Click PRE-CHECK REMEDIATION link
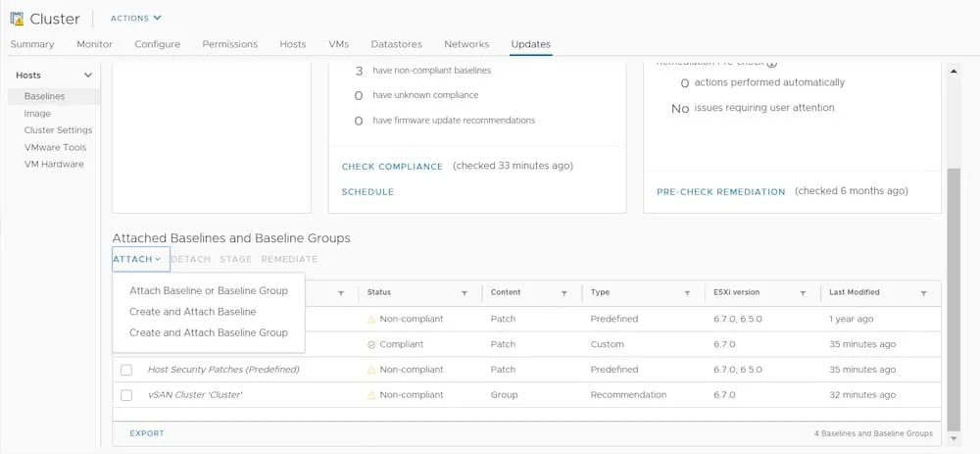Viewport: 980px width, 454px height. (720, 192)
